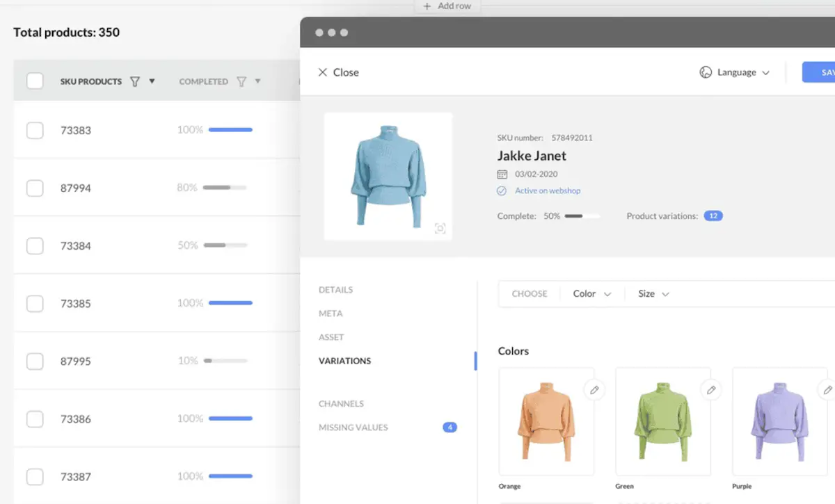835x504 pixels.
Task: Click the filter icon beside Completed column
Action: coord(241,81)
